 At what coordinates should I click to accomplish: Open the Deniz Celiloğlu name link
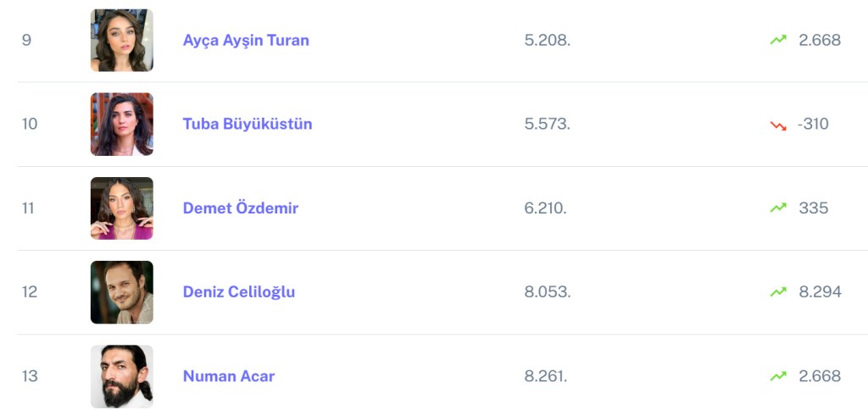tap(239, 291)
